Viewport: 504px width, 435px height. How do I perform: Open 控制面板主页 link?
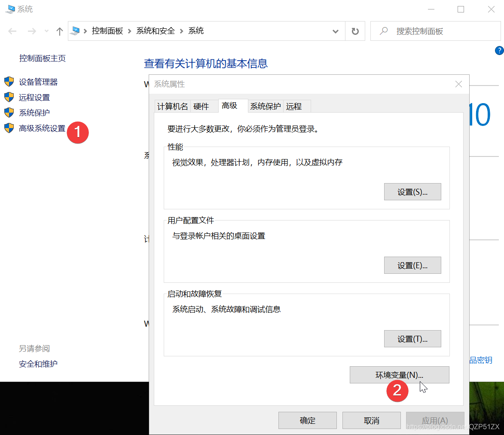43,58
